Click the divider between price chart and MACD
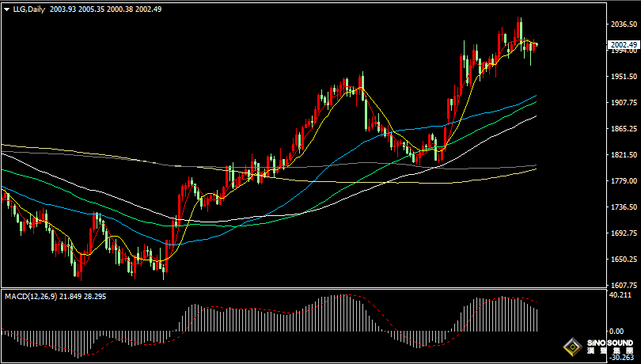The image size is (641, 364). coord(317,290)
